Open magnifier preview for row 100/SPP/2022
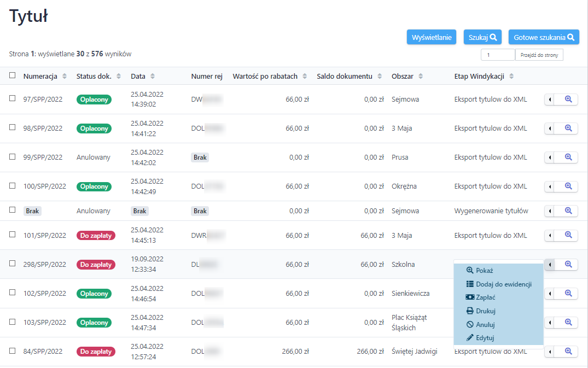The image size is (588, 368). pos(568,186)
